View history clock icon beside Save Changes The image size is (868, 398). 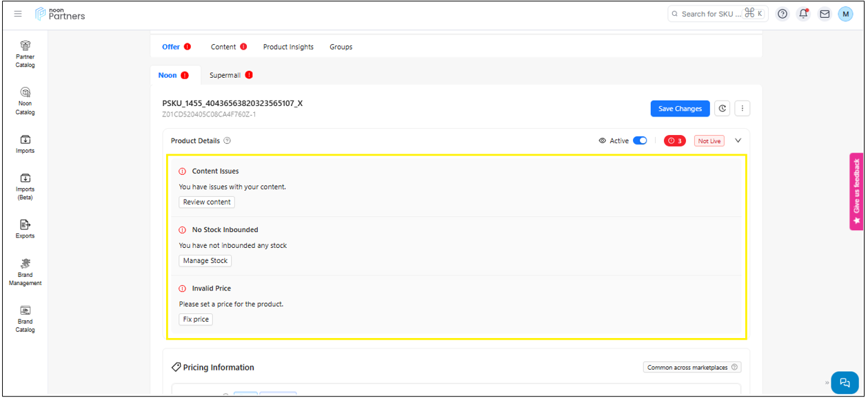pyautogui.click(x=722, y=108)
